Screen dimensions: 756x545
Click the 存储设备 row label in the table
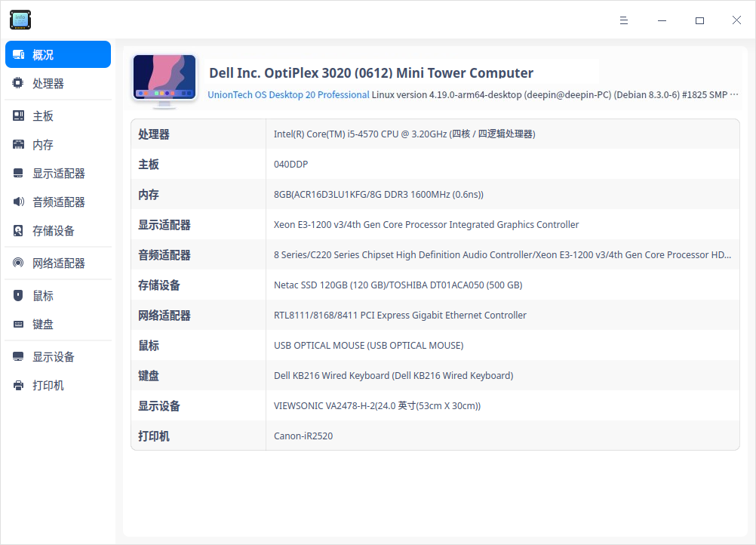tap(159, 285)
